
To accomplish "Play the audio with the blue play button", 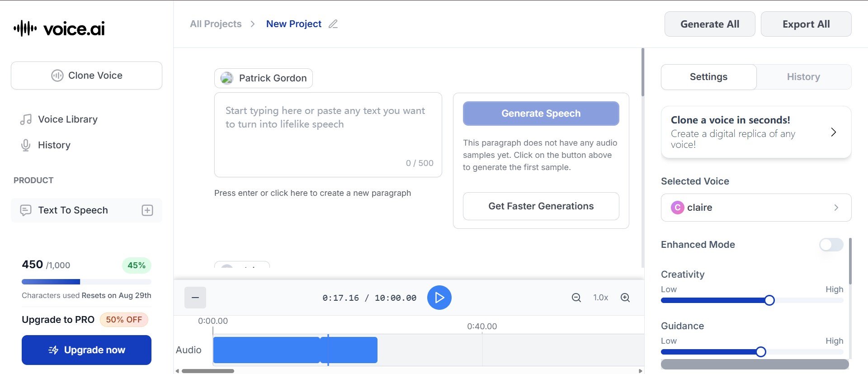I will pos(439,298).
